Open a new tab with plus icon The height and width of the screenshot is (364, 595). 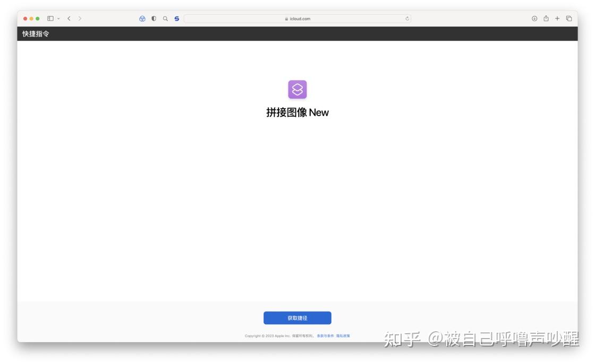[x=557, y=18]
